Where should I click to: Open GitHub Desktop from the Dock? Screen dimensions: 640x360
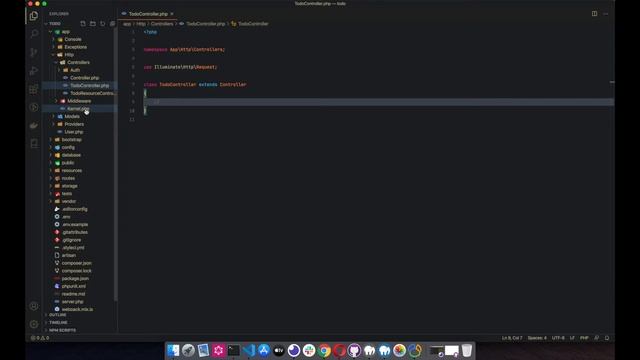(x=354, y=350)
